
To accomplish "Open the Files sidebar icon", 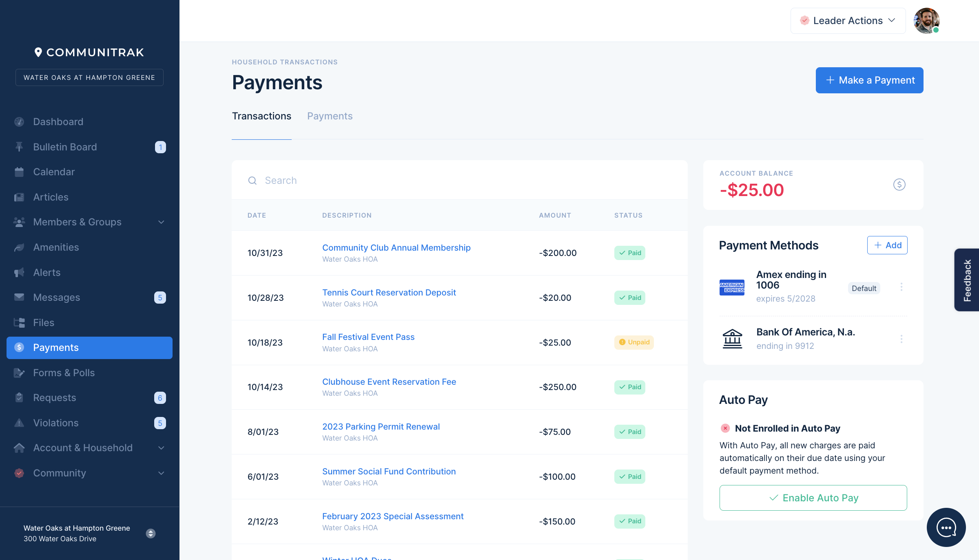I will click(x=19, y=322).
